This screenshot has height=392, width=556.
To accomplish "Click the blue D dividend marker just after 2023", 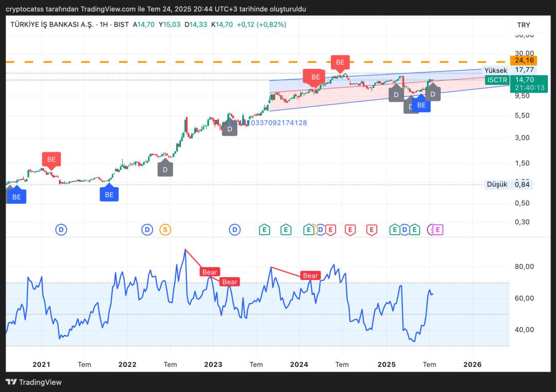I will pos(234,229).
